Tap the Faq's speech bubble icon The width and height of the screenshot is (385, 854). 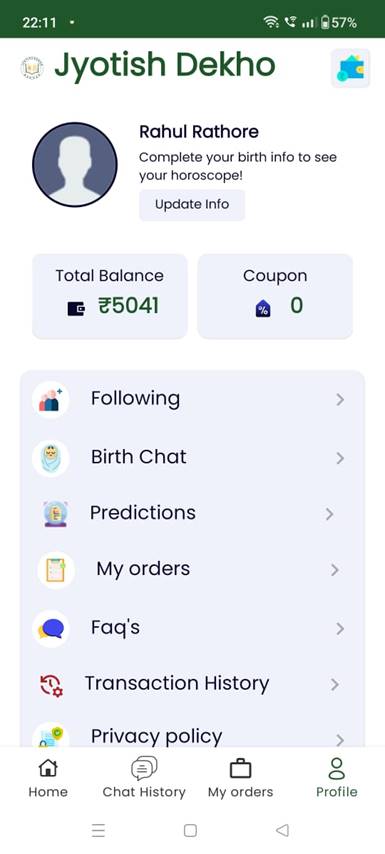click(51, 629)
